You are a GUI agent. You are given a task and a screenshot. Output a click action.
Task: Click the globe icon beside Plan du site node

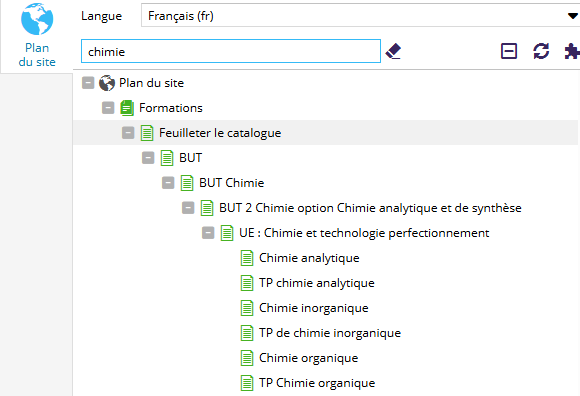[107, 83]
